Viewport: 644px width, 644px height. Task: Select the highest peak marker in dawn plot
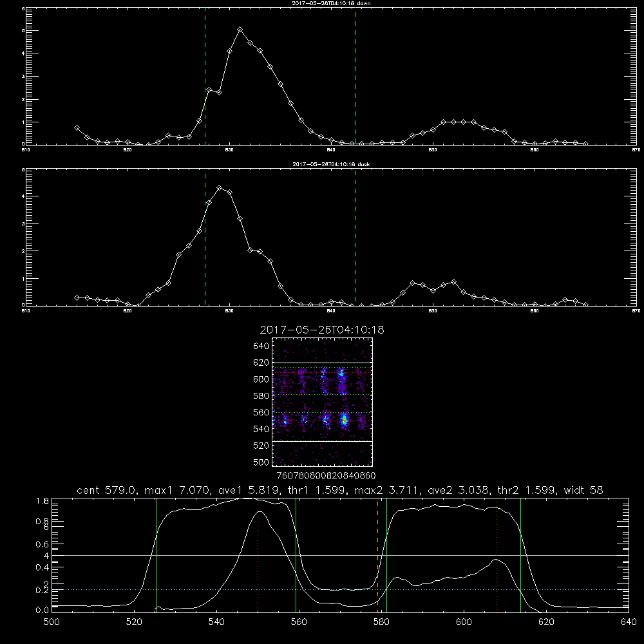click(240, 30)
